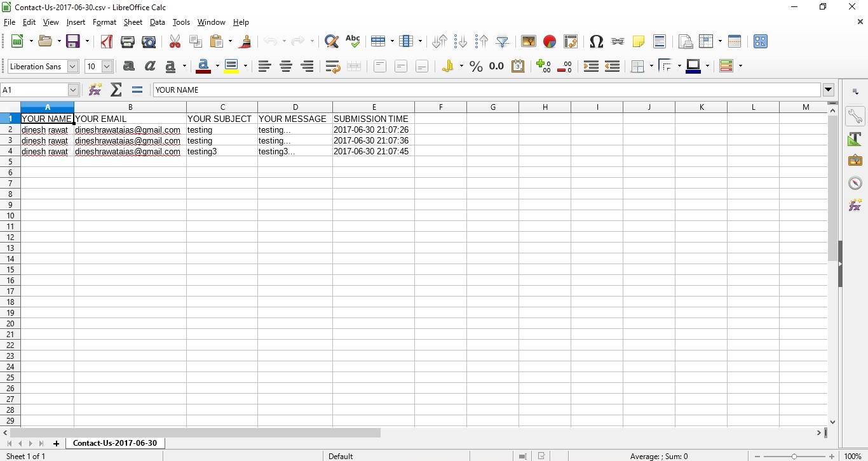Viewport: 868px width, 461px height.
Task: Click the Sum sigma icon
Action: pos(116,90)
